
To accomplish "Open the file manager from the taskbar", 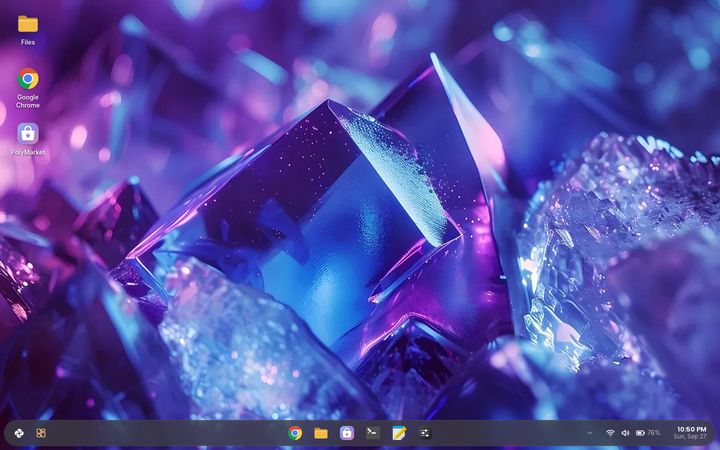I will [x=321, y=433].
